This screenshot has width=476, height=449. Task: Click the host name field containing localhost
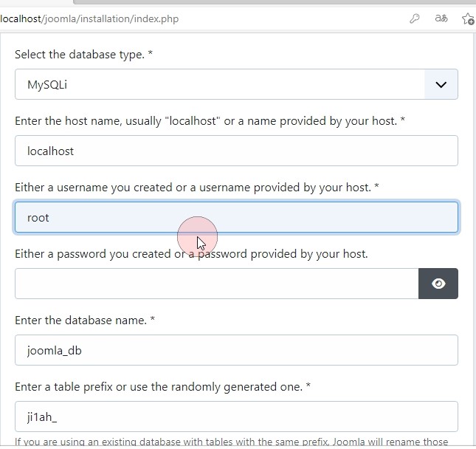[236, 151]
